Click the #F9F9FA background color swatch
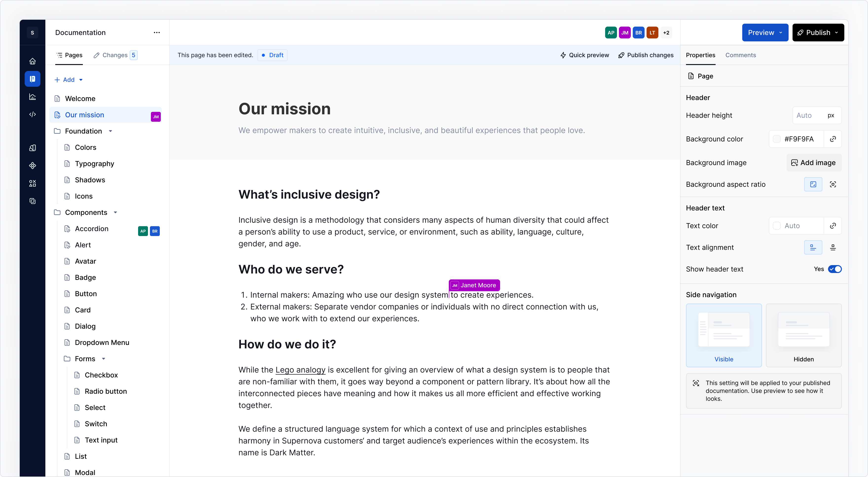 [777, 139]
